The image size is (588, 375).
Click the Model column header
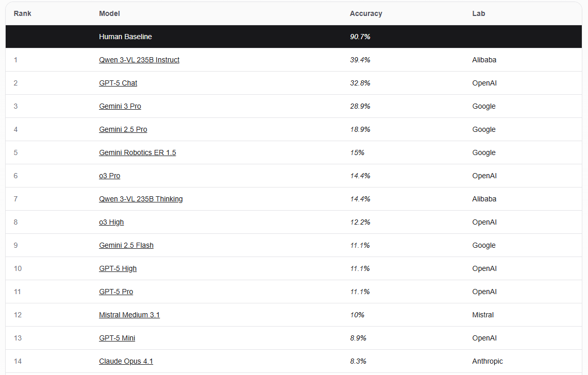pos(109,13)
